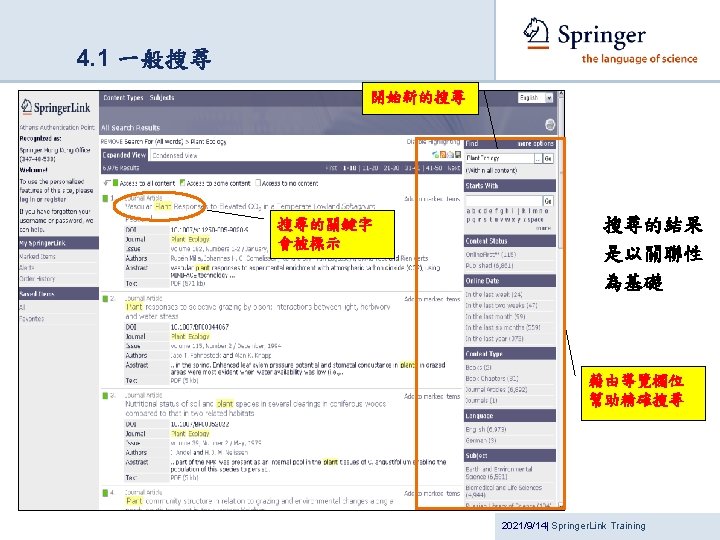This screenshot has height=540, width=720.
Task: Switch to the Expanded View tab
Action: 124,155
